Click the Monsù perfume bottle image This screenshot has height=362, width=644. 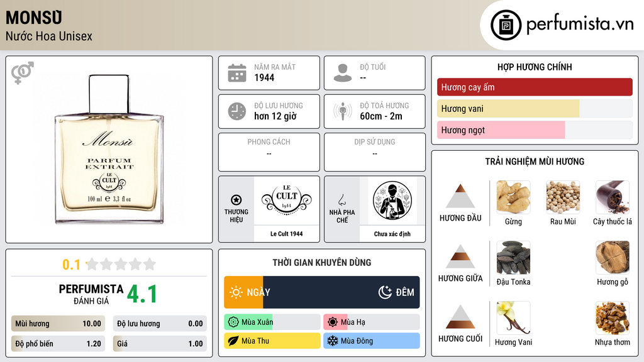(109, 150)
